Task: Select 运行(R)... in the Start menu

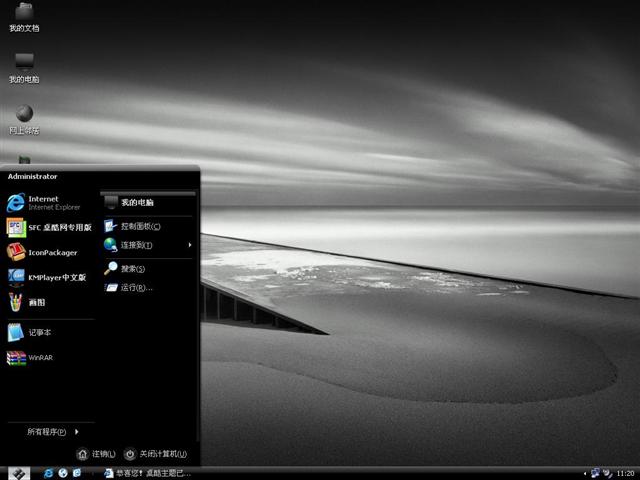Action: [x=136, y=288]
